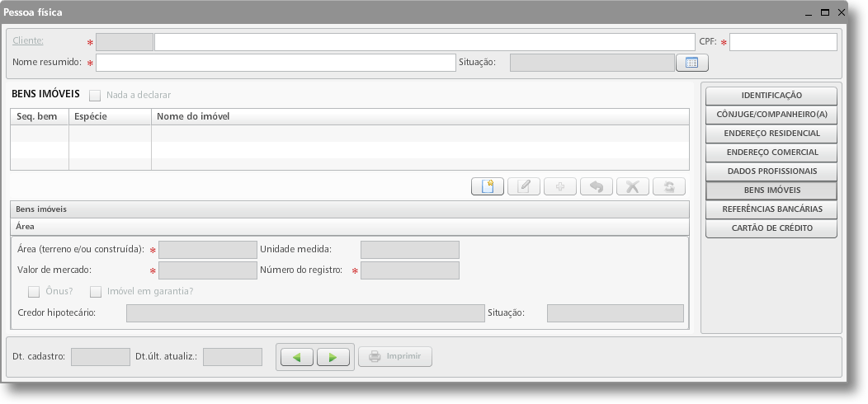Viewport: 868px width, 404px height.
Task: Click the CPF input field
Action: point(783,42)
